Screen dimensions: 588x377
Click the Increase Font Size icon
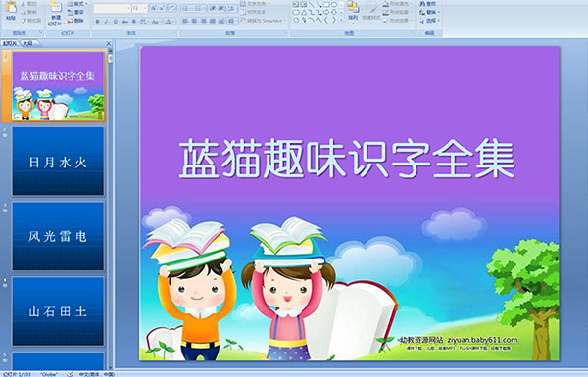pyautogui.click(x=154, y=8)
